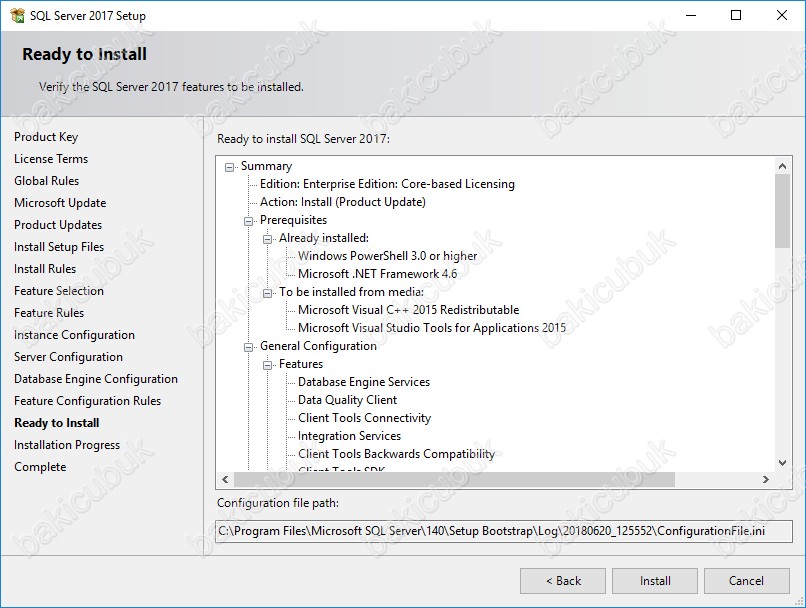
Task: Select Database Engine Configuration step
Action: click(x=96, y=379)
